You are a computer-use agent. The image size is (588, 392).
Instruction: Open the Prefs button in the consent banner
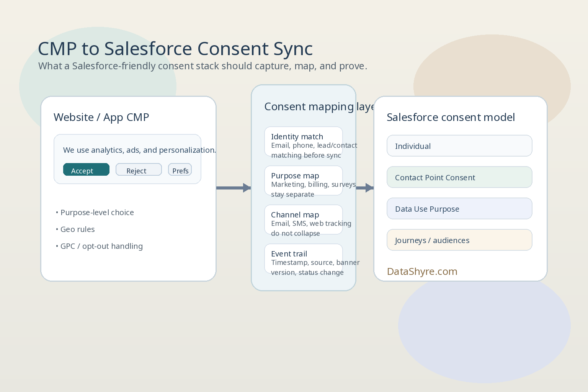coord(180,170)
